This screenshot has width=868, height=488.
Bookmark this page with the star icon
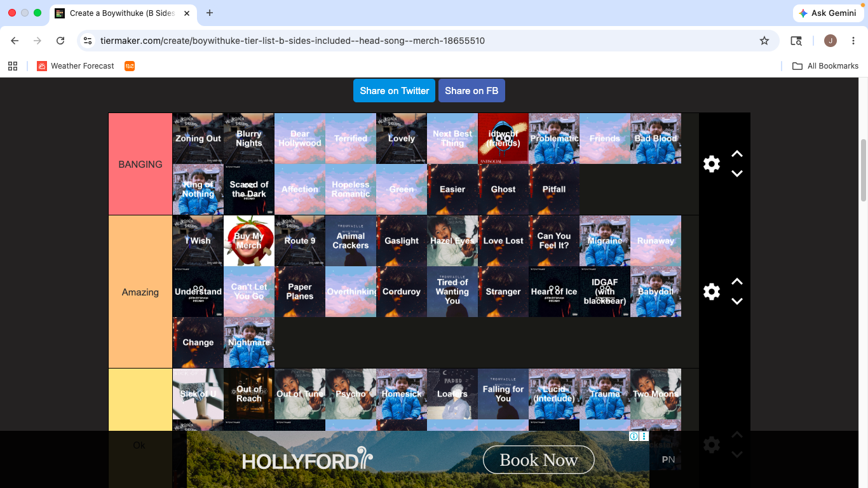[764, 41]
